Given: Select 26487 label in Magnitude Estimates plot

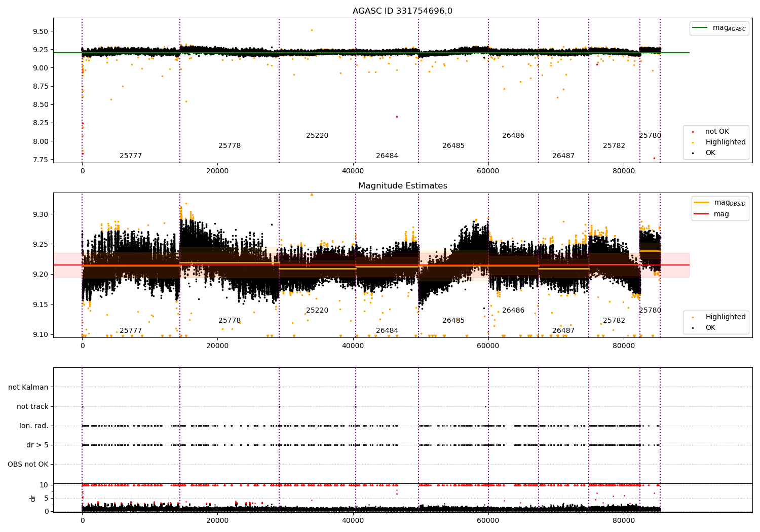Looking at the screenshot, I should point(563,331).
